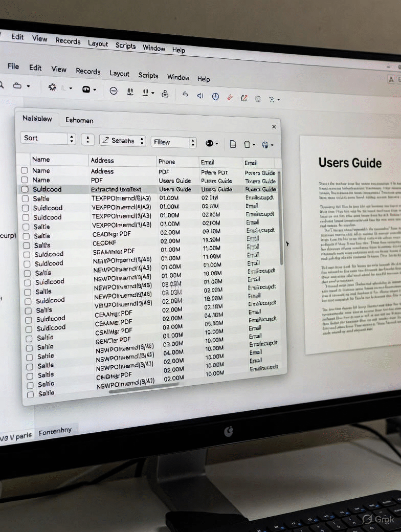This screenshot has width=401, height=532.
Task: Click the red pencil edit icon
Action: click(x=230, y=97)
